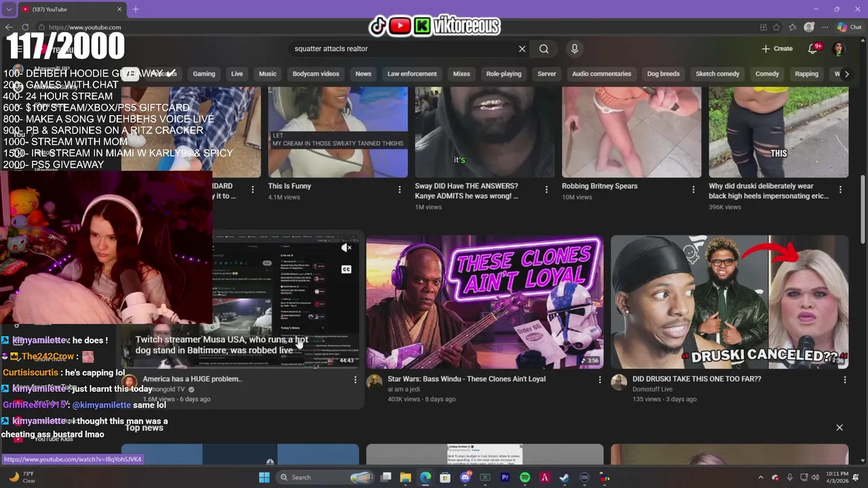Open DRUSKI CANCELED thumbnail
The width and height of the screenshot is (868, 488).
coord(730,302)
